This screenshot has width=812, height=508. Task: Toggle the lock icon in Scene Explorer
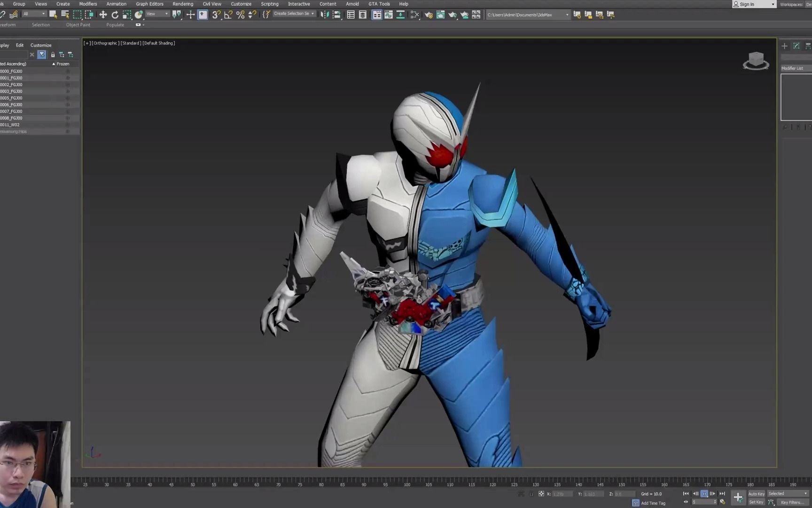(53, 55)
